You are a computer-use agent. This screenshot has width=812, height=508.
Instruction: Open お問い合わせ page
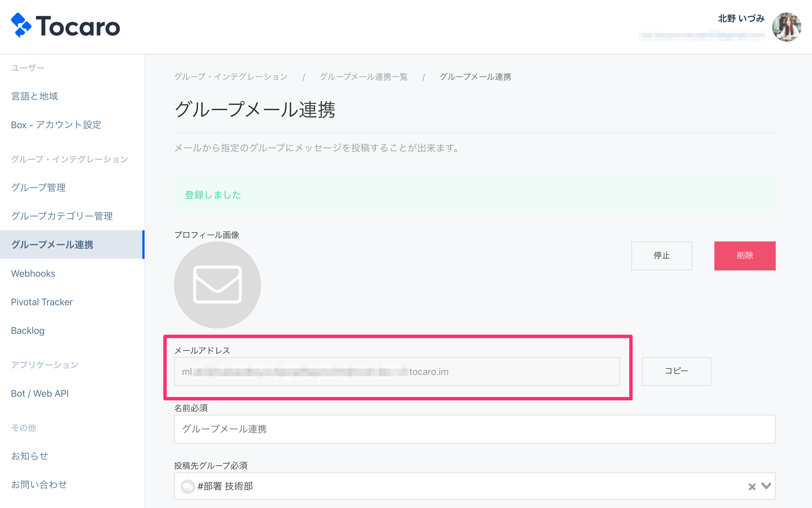pyautogui.click(x=39, y=485)
